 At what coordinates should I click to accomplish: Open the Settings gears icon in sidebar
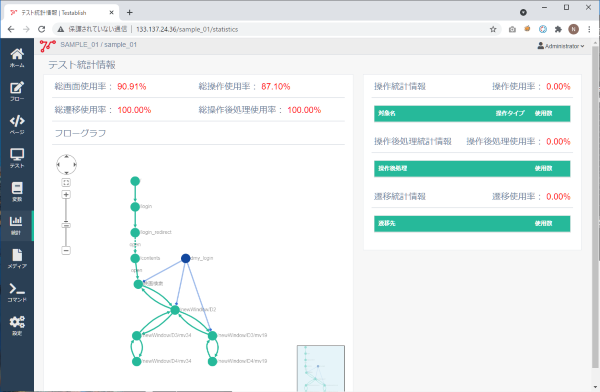point(17,326)
